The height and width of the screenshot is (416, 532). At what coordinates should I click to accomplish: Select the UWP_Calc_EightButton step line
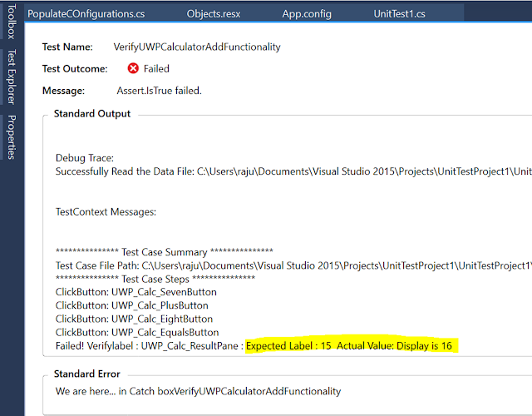[x=134, y=319]
